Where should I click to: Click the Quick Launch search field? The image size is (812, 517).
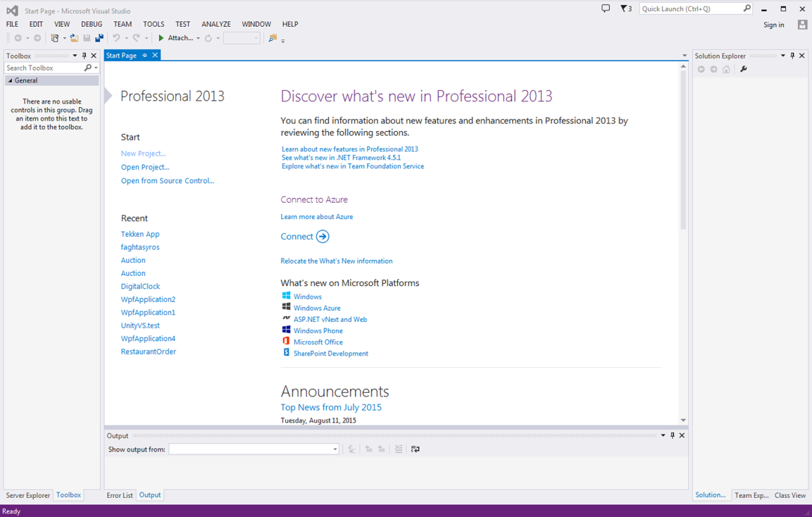coord(691,8)
